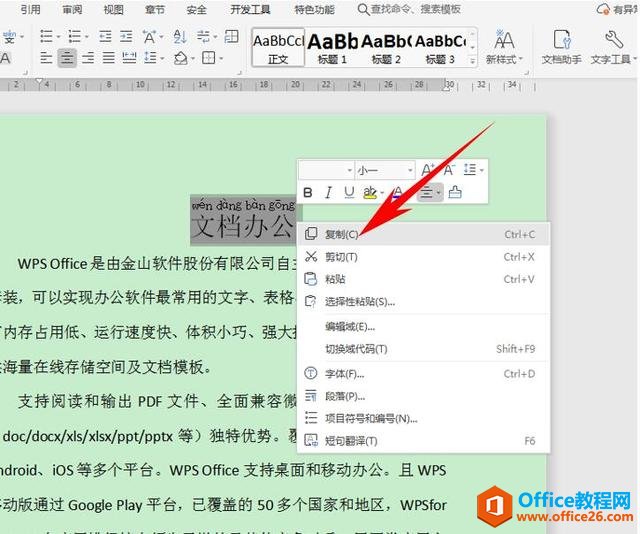Screen dimensions: 640x534
Task: Align text left in the ribbon
Action: [x=46, y=58]
